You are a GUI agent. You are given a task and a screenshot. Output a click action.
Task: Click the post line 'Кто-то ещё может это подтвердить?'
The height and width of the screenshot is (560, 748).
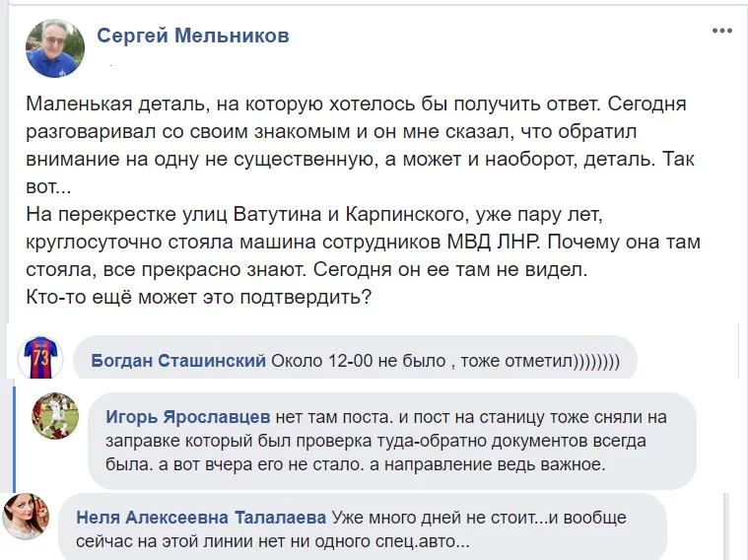coord(198,297)
